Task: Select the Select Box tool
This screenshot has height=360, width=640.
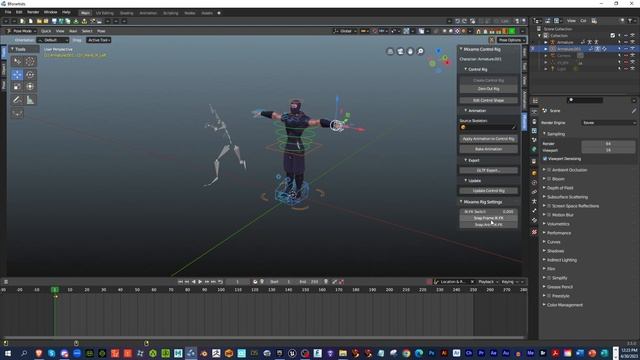Action: 17,61
